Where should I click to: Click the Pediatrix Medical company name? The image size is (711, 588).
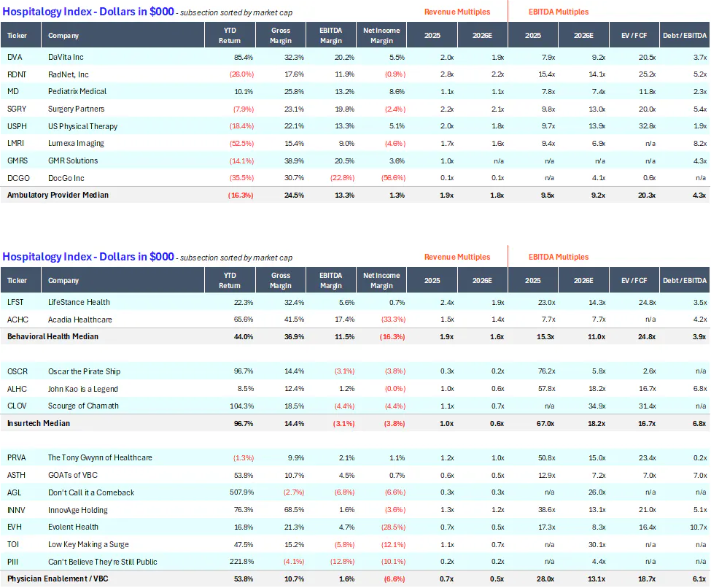pos(77,92)
